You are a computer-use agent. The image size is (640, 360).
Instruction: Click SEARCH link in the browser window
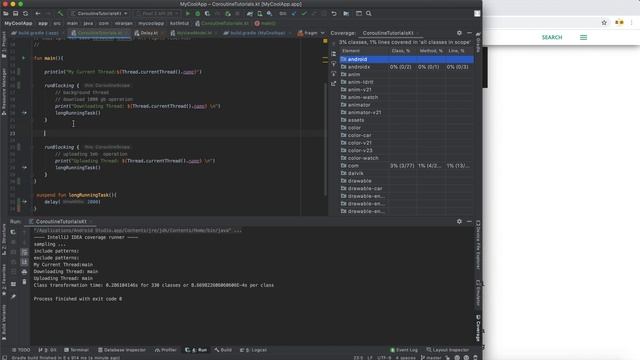tap(552, 38)
